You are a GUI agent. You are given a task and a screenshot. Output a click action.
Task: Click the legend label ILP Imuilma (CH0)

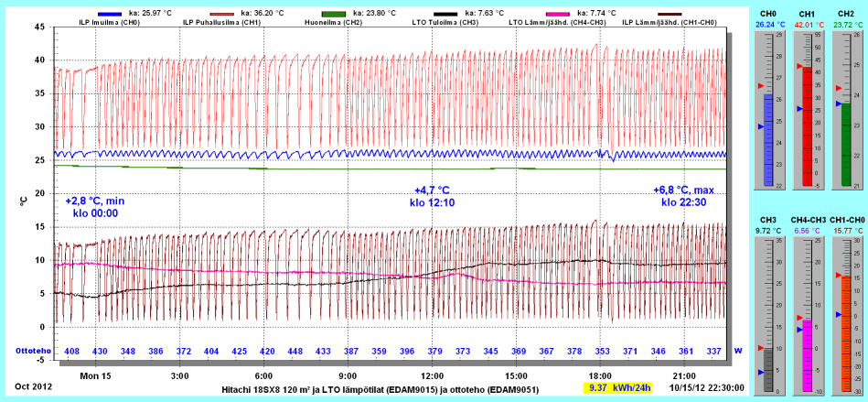108,22
